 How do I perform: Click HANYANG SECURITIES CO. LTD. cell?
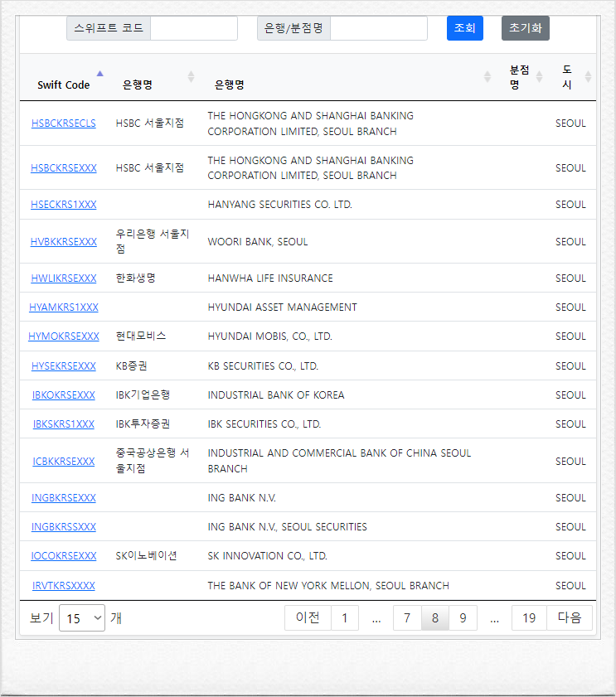[x=279, y=205]
